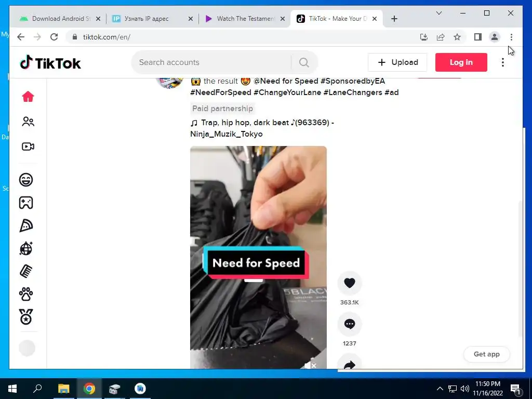The height and width of the screenshot is (399, 532).
Task: Select the Gaming controller category icon
Action: coord(26,203)
